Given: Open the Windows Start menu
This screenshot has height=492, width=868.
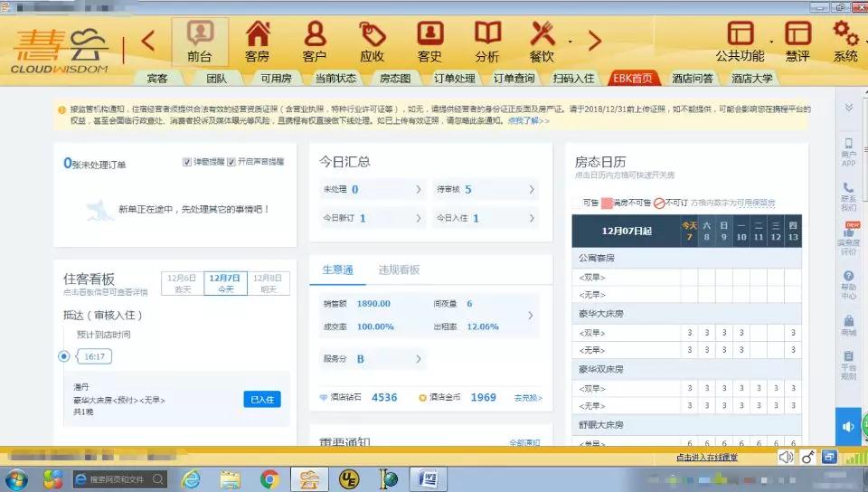Looking at the screenshot, I should [15, 479].
